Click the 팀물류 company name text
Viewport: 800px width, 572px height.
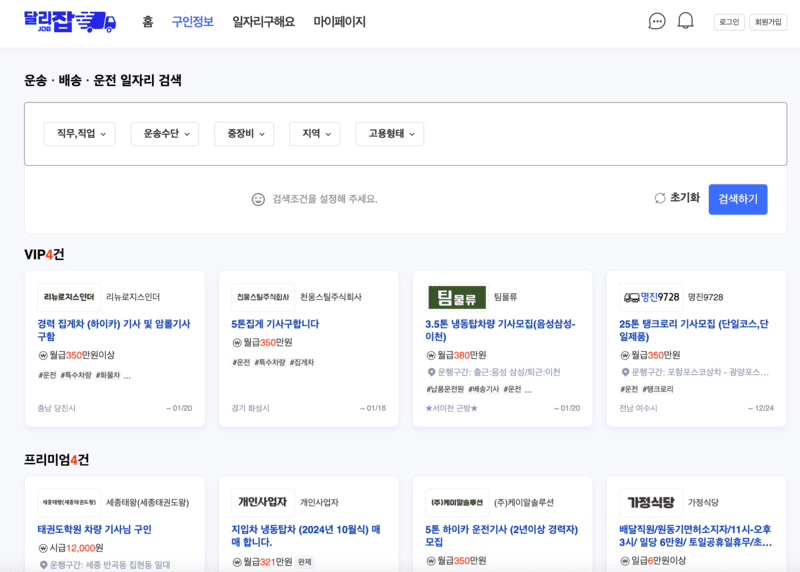pyautogui.click(x=505, y=297)
